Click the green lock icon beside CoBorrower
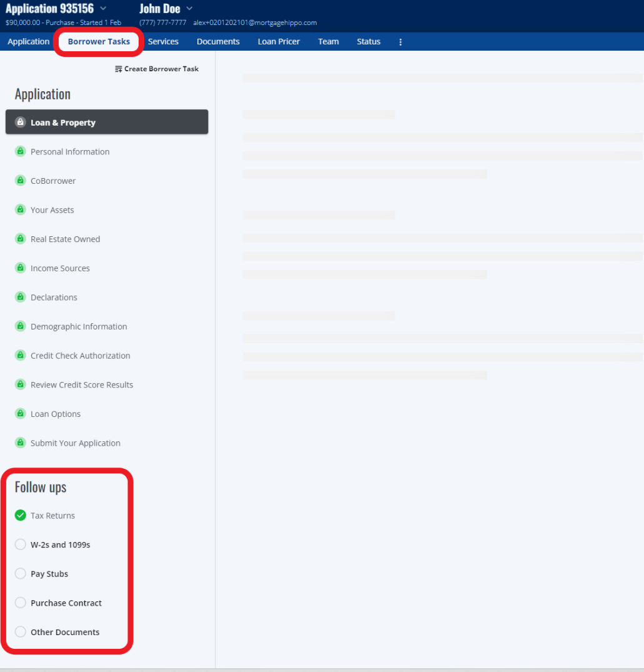 click(20, 181)
